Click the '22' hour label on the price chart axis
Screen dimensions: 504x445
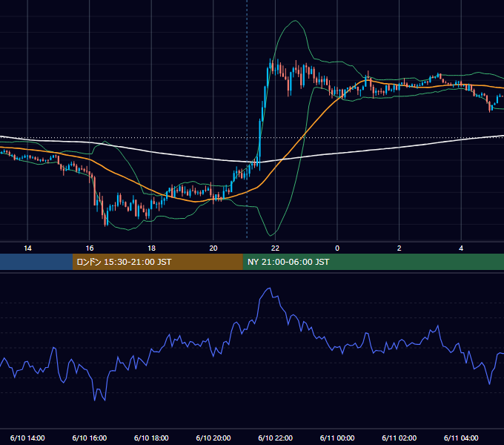pos(275,248)
